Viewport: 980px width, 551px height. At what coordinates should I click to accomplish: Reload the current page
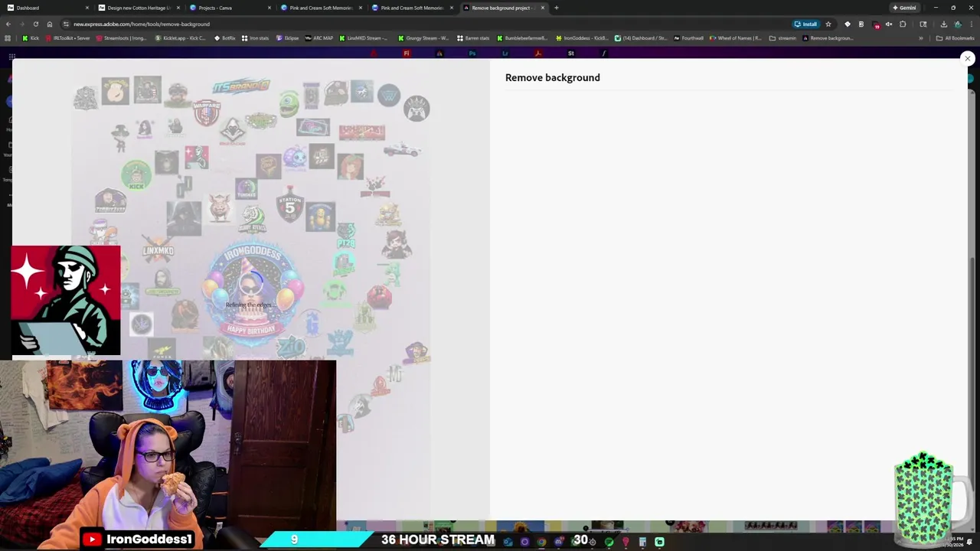point(35,24)
